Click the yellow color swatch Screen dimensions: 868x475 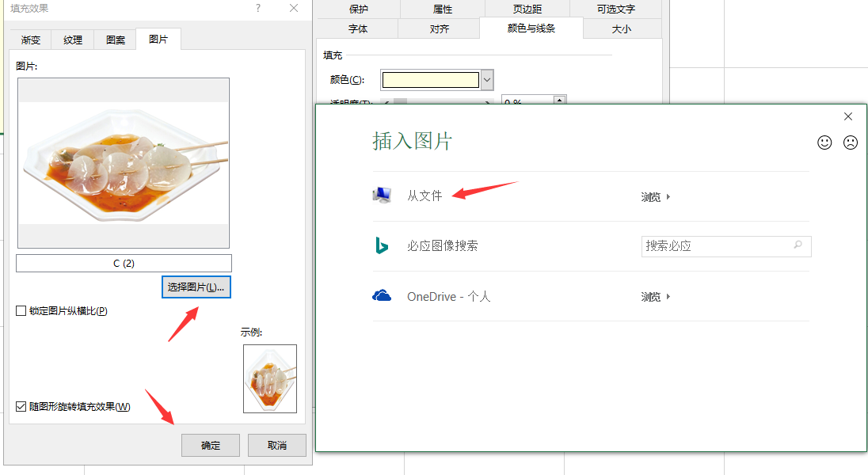click(x=430, y=79)
